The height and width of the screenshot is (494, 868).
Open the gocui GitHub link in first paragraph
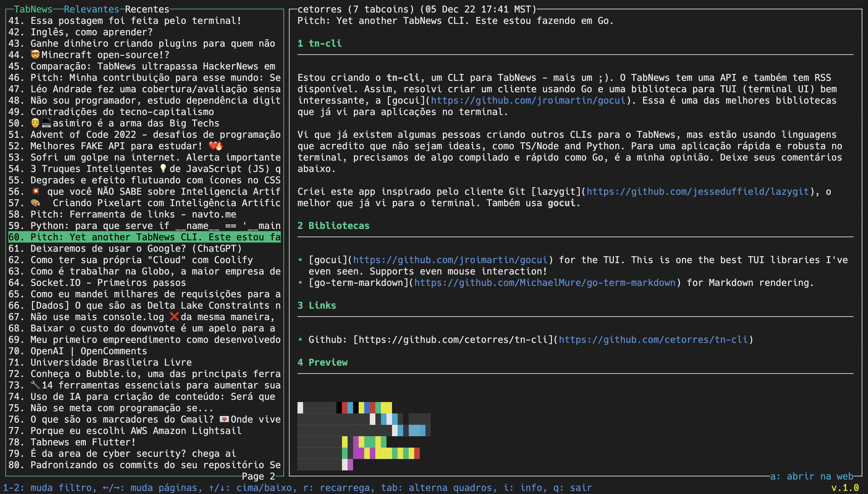point(528,100)
